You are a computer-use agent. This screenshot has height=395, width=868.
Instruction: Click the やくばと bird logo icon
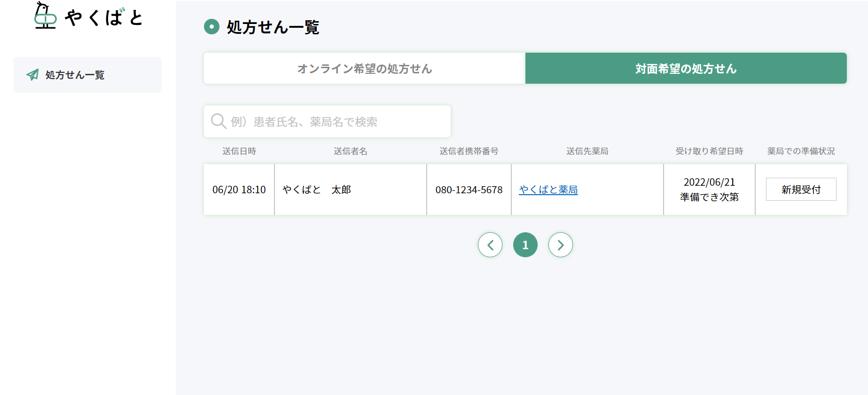tap(46, 16)
